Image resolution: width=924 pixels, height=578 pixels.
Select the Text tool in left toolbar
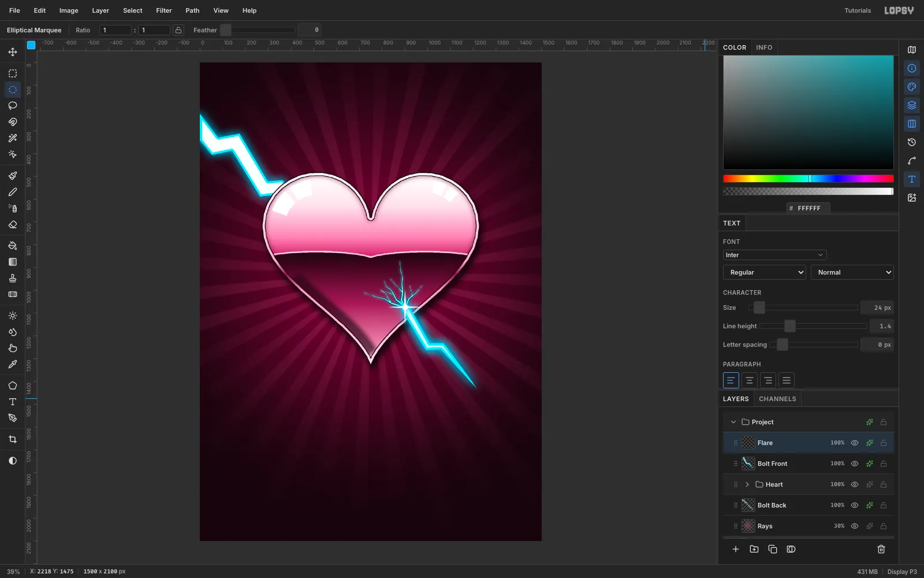13,402
